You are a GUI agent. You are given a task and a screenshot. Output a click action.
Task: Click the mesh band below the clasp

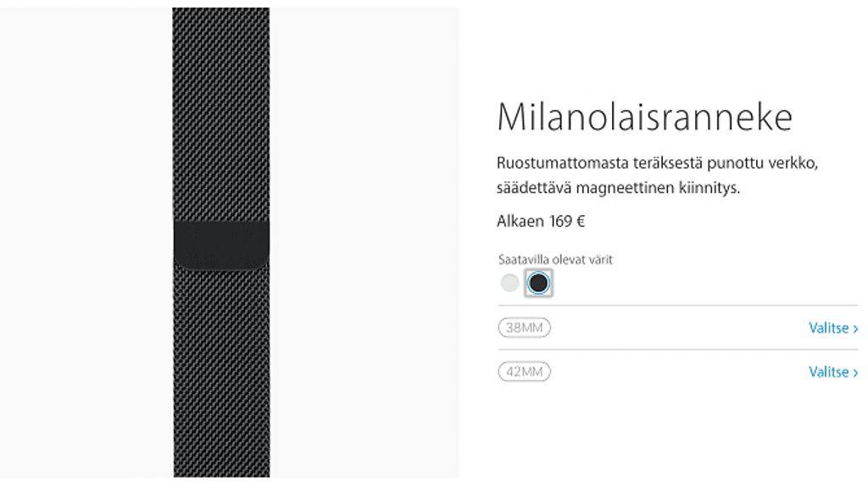(x=221, y=373)
